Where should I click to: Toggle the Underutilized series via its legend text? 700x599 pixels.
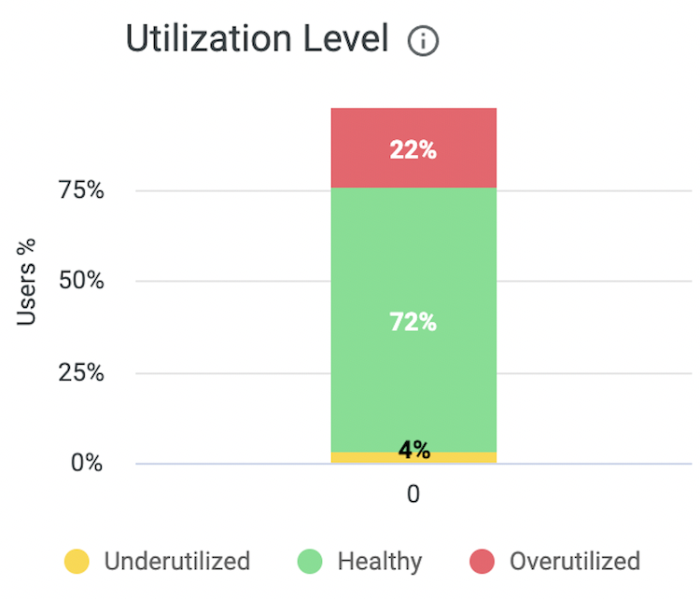[177, 562]
